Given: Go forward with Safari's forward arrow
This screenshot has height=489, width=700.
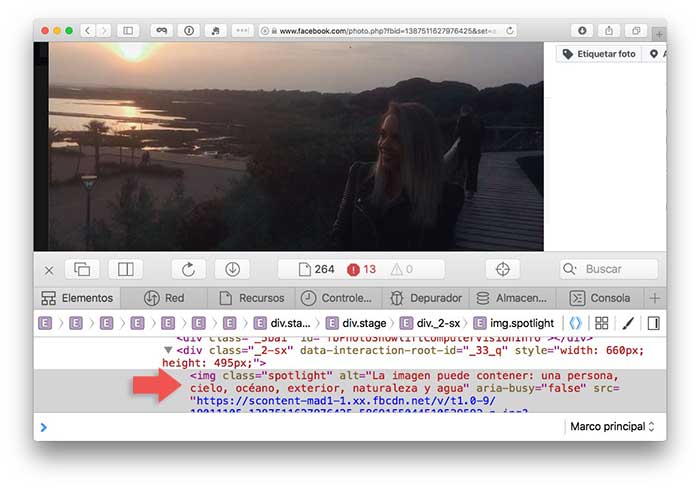Looking at the screenshot, I should pyautogui.click(x=104, y=30).
